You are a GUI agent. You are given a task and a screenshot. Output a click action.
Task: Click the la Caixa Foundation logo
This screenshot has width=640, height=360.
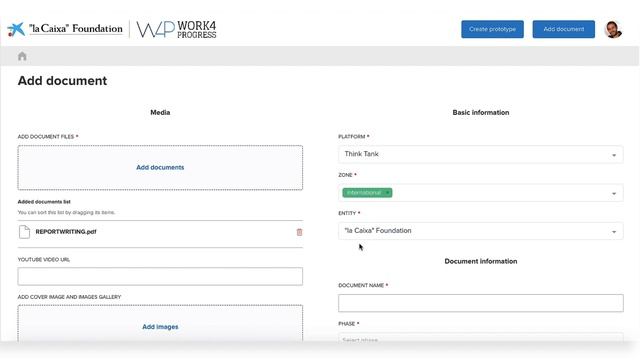pos(65,29)
